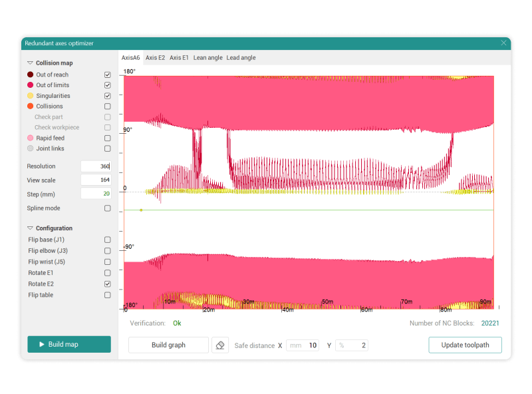Click the green graph point marker on the curve
532x394 pixels.
[x=141, y=210]
